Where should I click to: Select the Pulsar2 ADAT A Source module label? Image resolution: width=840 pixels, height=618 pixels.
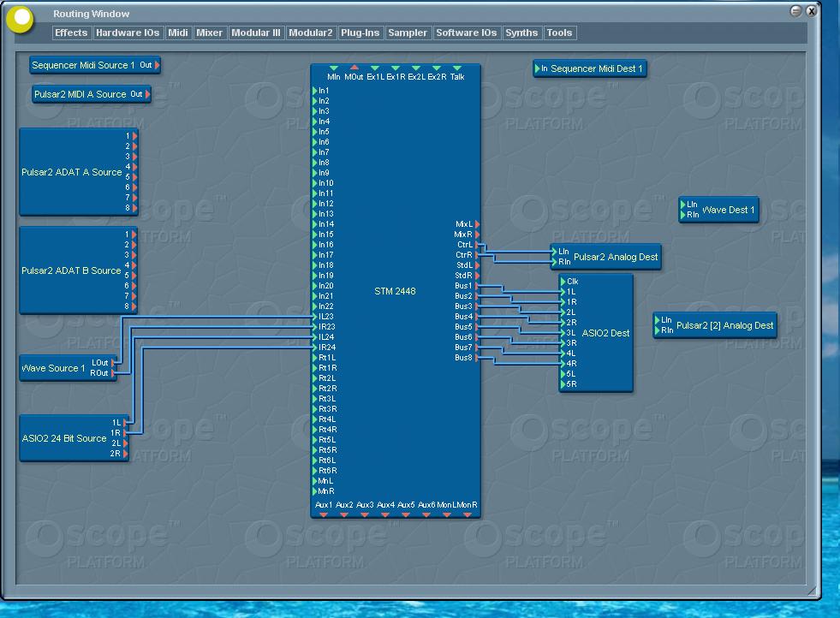[72, 172]
